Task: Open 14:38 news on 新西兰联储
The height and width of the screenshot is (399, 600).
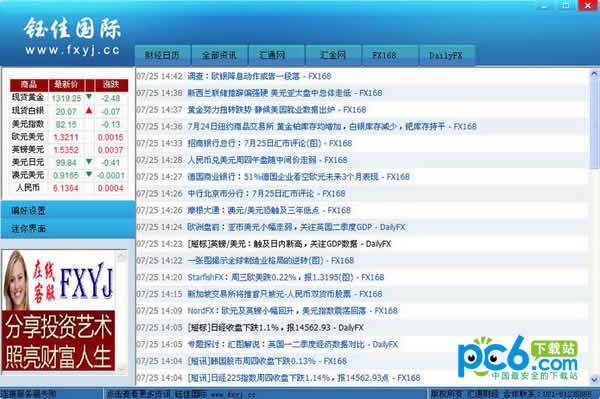Action: point(285,93)
